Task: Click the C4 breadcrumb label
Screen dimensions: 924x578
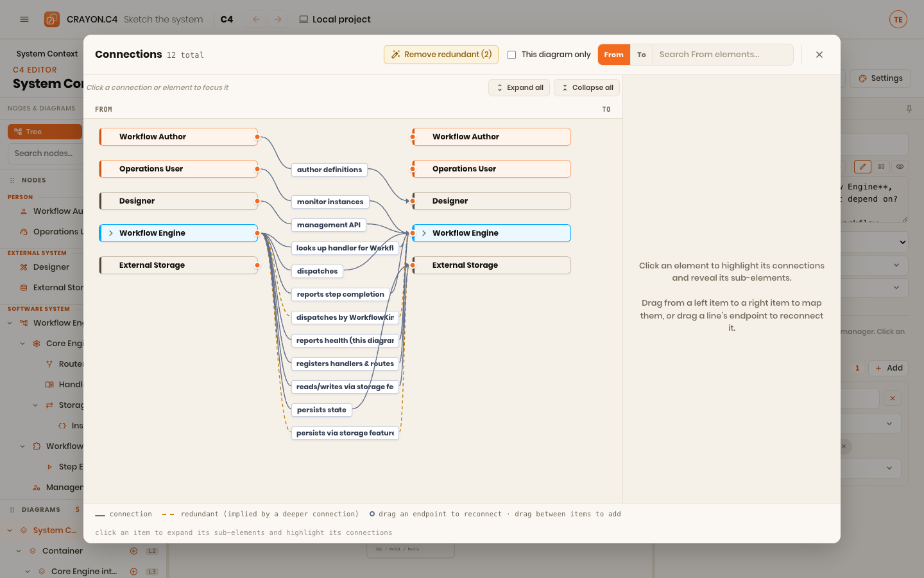Action: (x=227, y=19)
